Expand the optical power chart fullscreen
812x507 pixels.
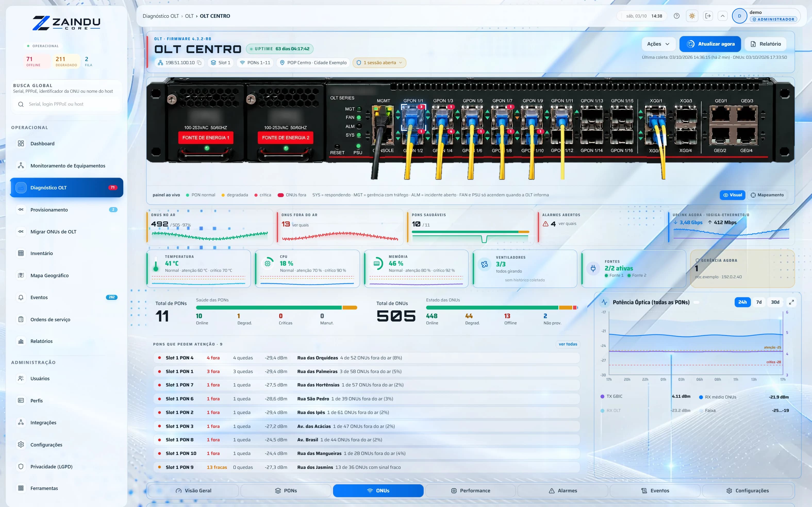coord(791,302)
